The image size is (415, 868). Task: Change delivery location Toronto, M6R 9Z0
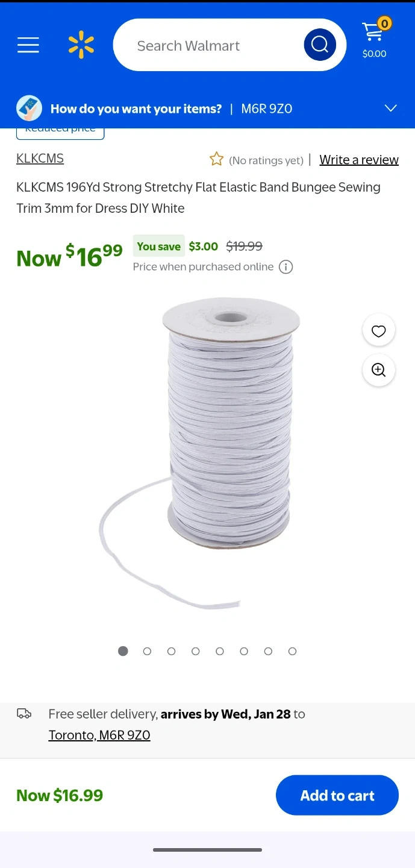(99, 735)
